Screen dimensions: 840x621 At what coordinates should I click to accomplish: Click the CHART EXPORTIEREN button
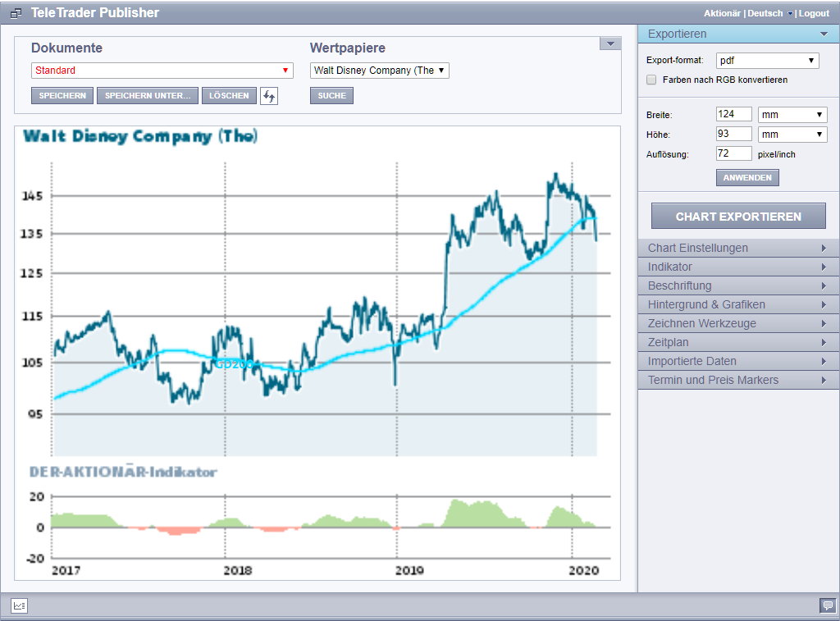(x=738, y=217)
